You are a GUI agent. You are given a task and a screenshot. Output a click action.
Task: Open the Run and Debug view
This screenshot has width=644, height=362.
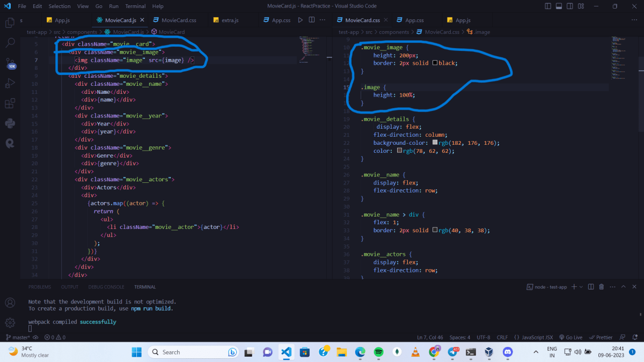click(x=10, y=83)
